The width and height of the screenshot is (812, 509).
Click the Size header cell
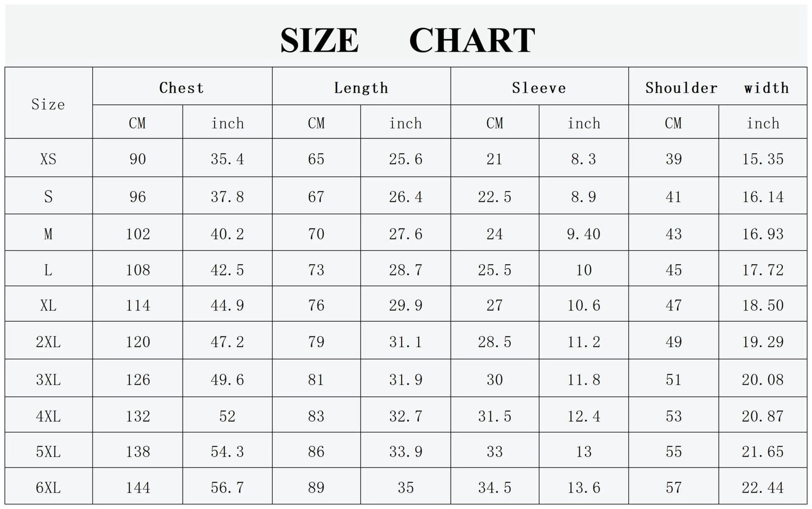pos(48,104)
